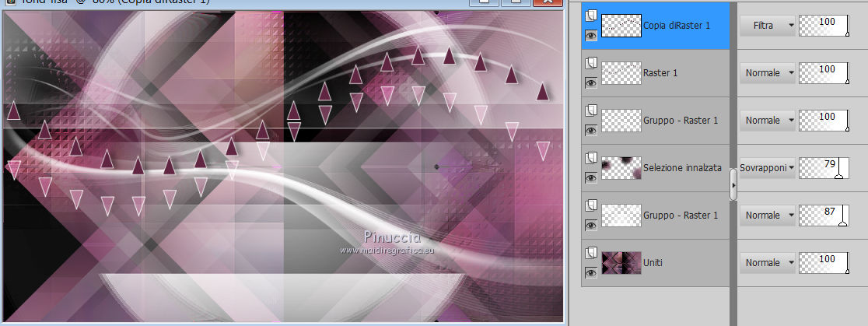Toggle visibility eye of Raster 1 layer

(591, 83)
